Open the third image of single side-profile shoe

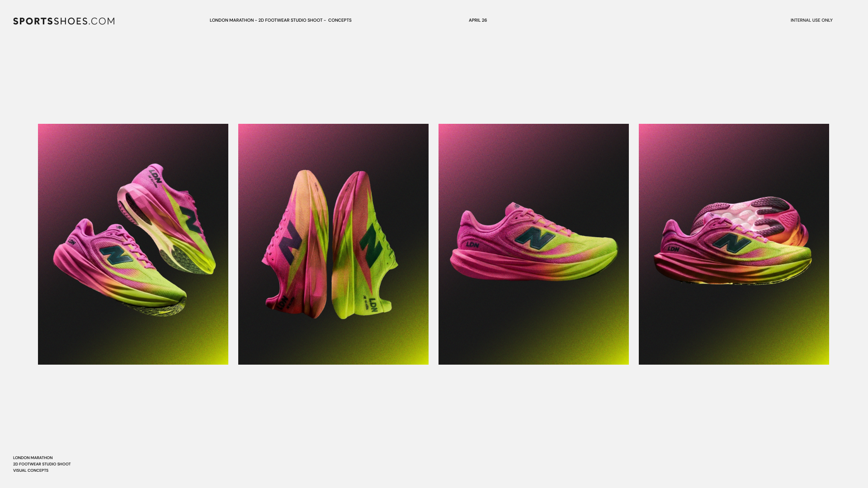tap(533, 244)
